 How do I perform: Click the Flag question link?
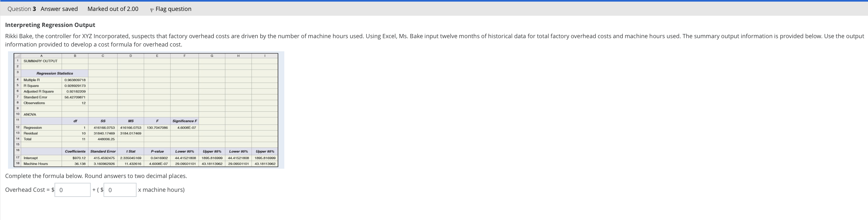(173, 9)
